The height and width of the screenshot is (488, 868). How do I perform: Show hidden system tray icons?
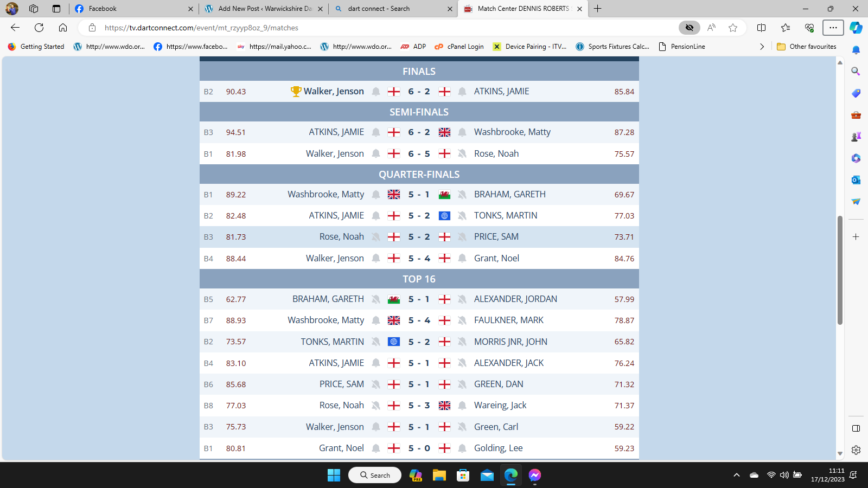click(x=736, y=475)
